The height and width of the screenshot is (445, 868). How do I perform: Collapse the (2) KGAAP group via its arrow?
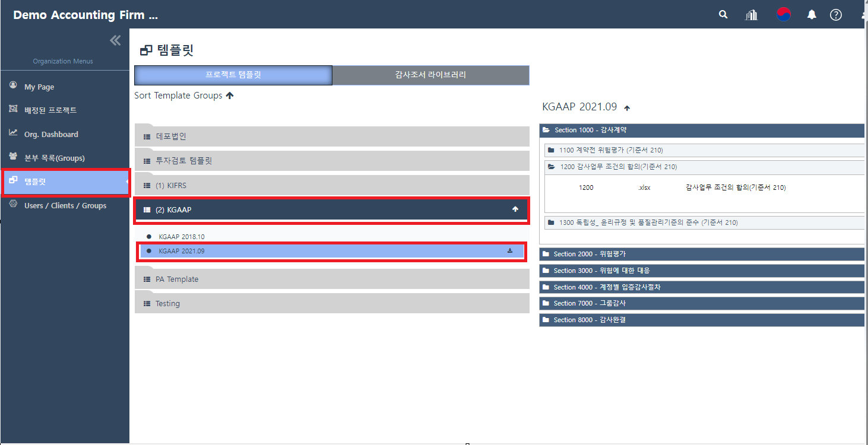tap(515, 209)
